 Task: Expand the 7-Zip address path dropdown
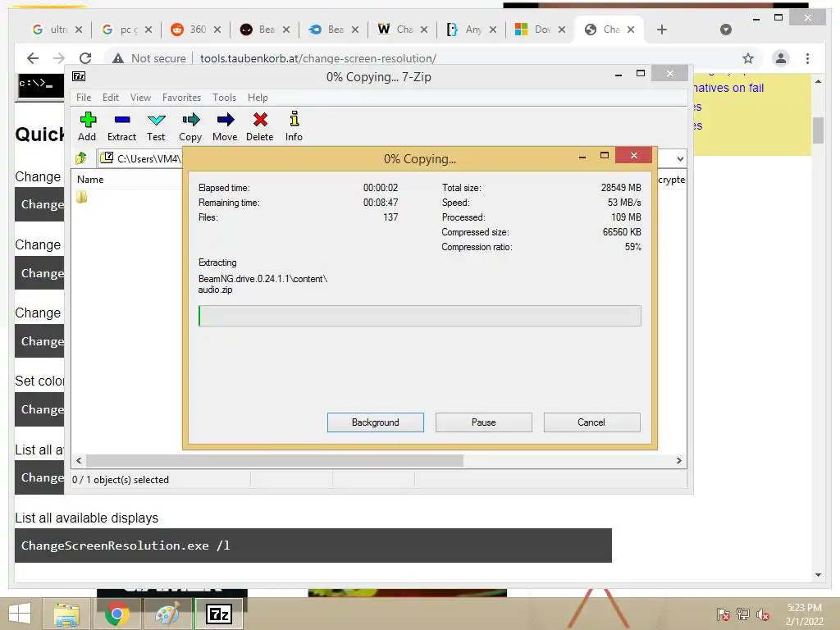(x=680, y=158)
